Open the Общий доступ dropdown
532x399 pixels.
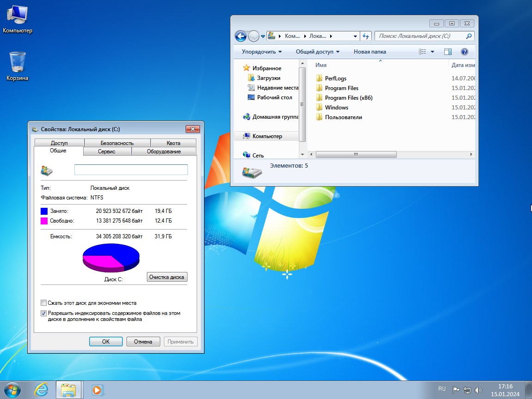[317, 52]
